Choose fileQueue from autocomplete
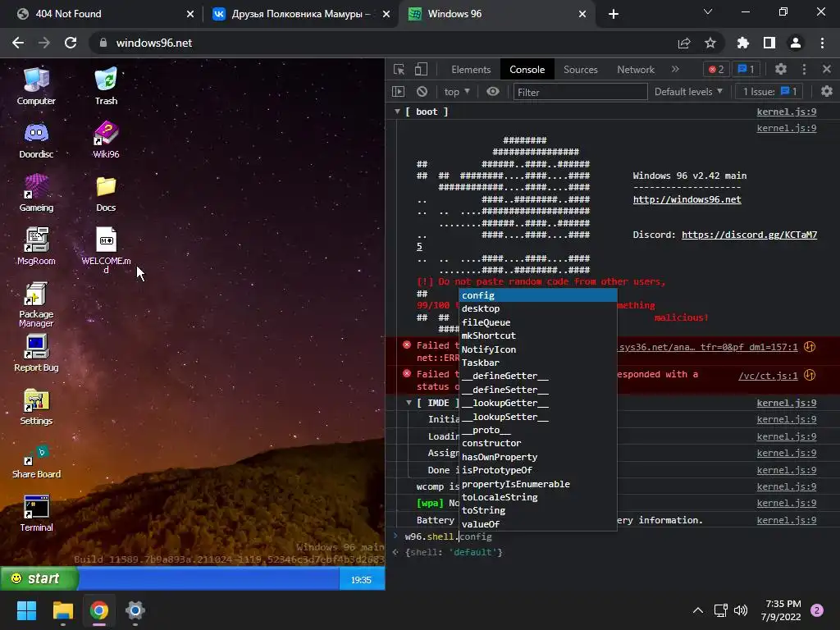 tap(538, 322)
